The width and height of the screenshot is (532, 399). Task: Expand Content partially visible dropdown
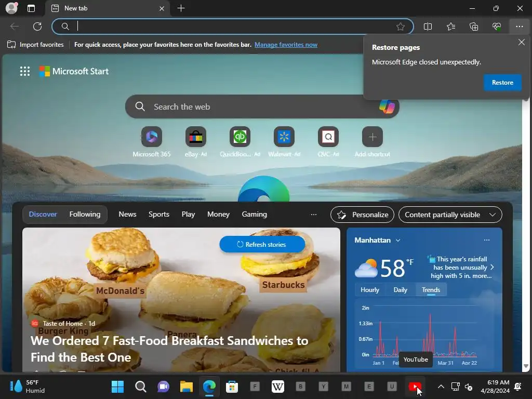pyautogui.click(x=450, y=215)
